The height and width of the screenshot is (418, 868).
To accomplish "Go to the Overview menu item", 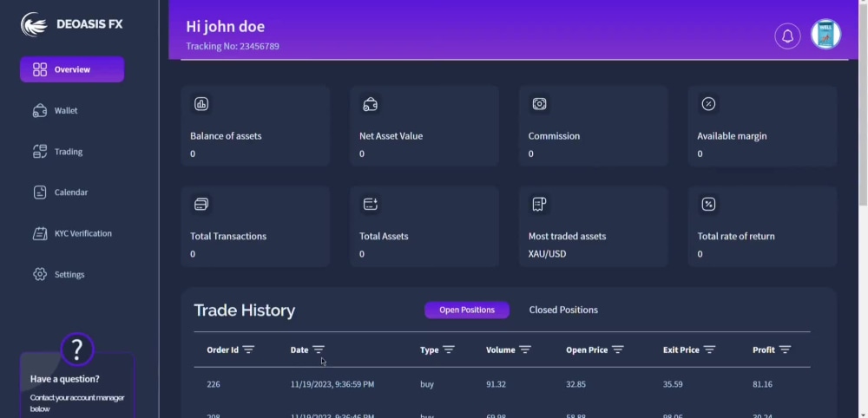I will point(72,69).
